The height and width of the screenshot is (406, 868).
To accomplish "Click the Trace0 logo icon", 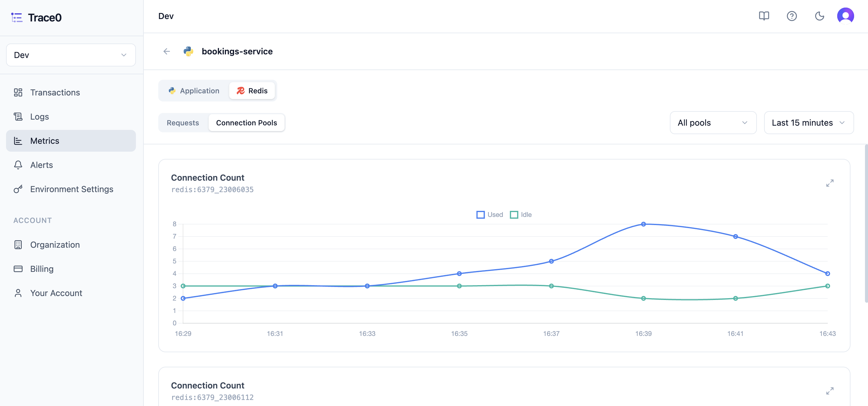I will coord(17,18).
